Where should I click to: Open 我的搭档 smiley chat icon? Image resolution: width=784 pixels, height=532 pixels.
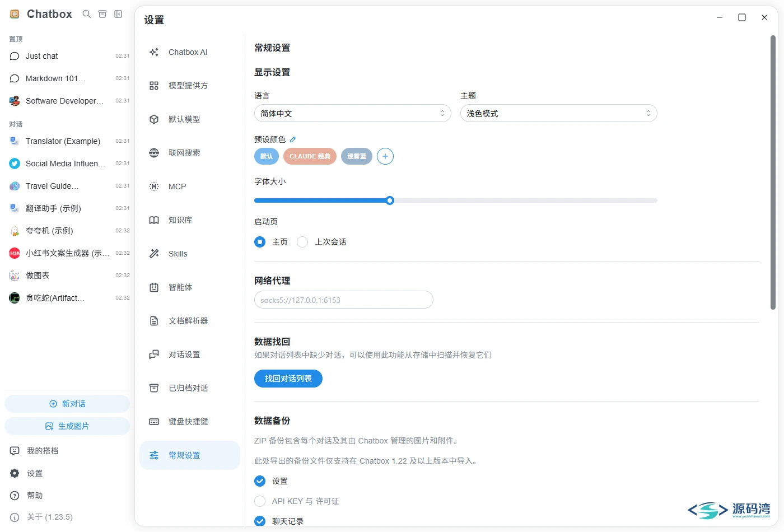tap(15, 451)
